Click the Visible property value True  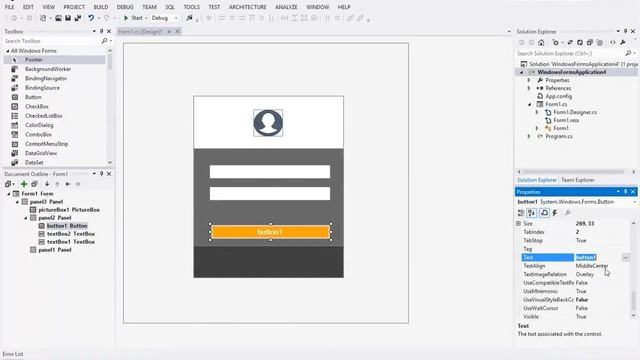pyautogui.click(x=581, y=317)
